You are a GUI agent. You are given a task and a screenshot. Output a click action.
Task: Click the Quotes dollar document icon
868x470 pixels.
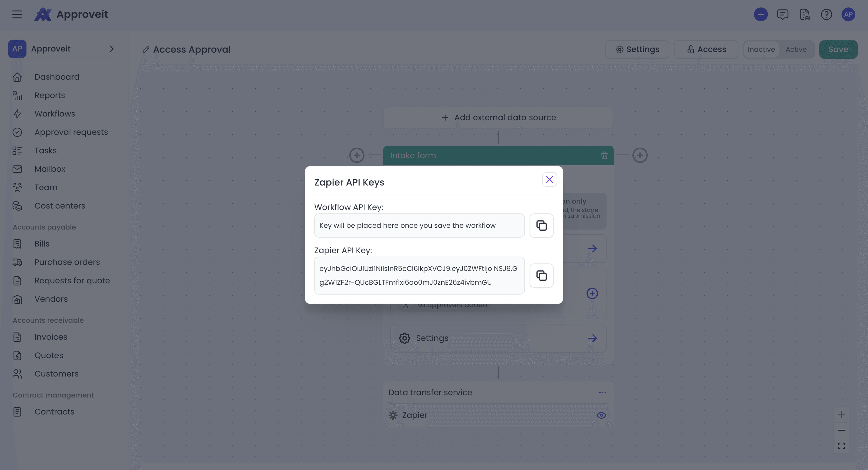17,356
